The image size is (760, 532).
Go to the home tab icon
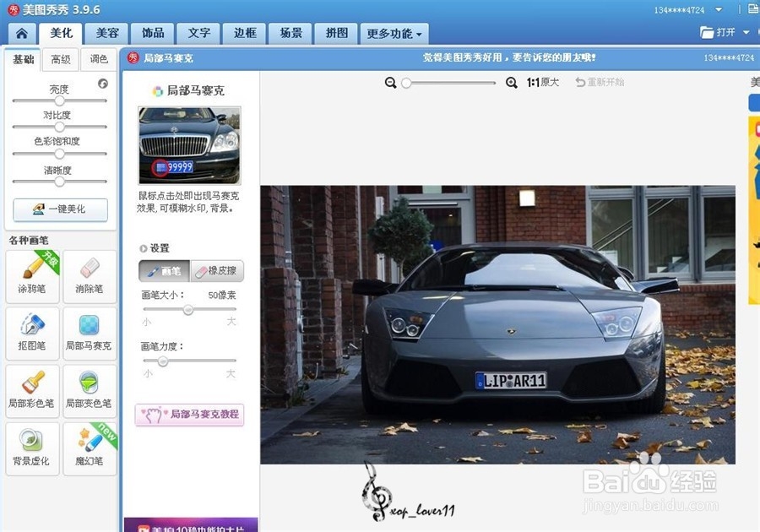click(22, 34)
